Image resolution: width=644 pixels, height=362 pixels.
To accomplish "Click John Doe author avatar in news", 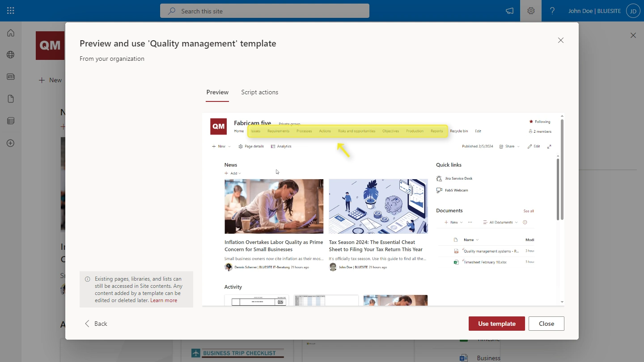I will pos(333,267).
